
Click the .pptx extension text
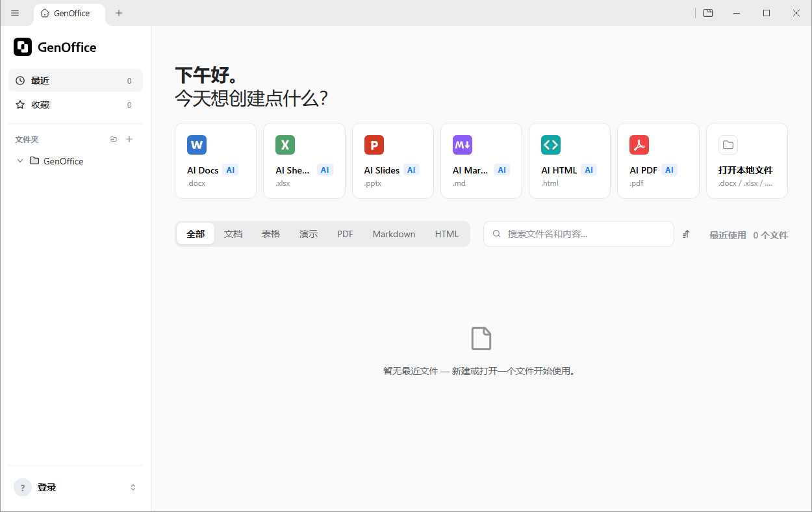tap(373, 183)
